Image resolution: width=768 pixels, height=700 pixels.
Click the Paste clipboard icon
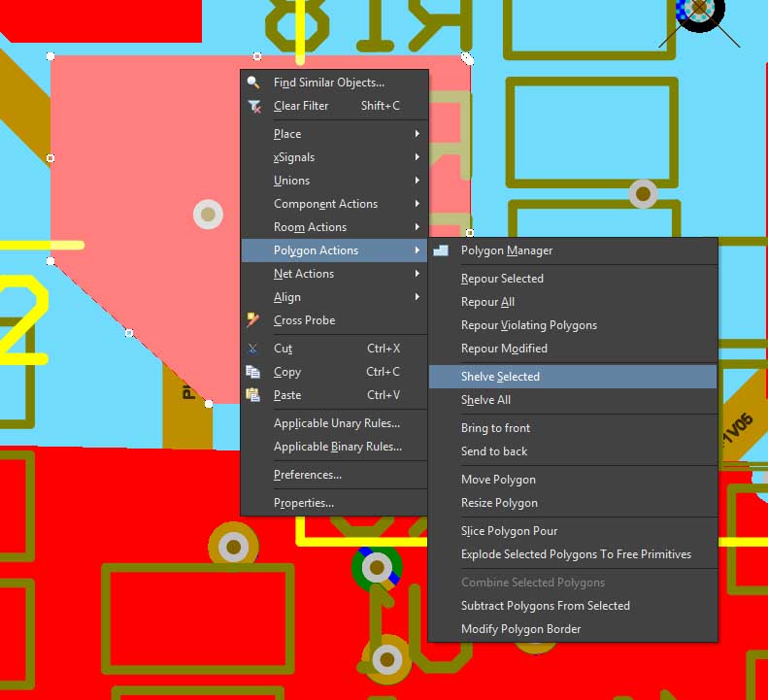[253, 395]
